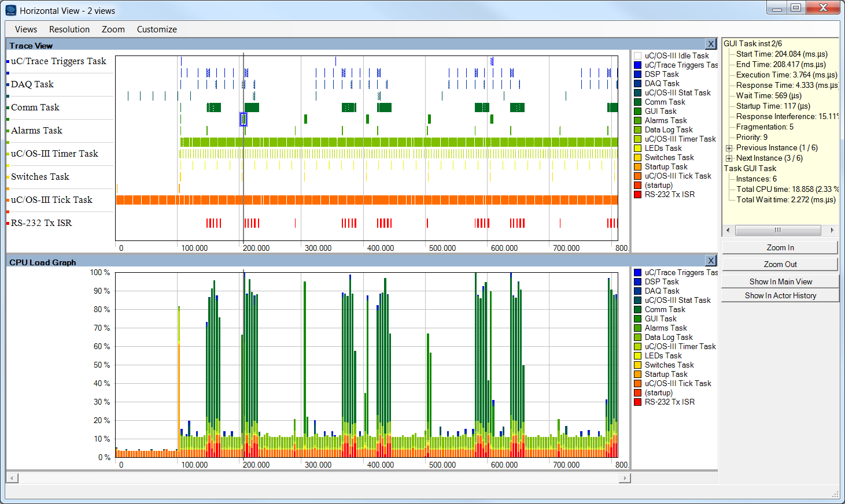This screenshot has width=845, height=504.
Task: Select 'Total CPU time: 18.858' entry
Action: pyautogui.click(x=787, y=190)
